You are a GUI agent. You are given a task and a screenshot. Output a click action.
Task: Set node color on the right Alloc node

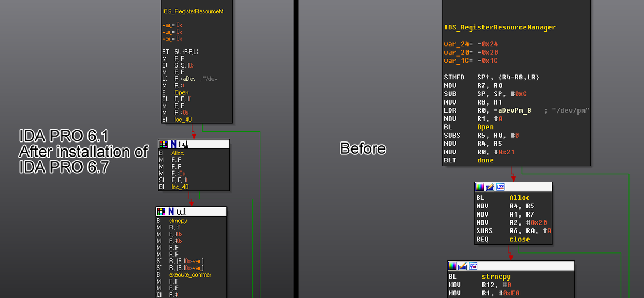[x=480, y=187]
